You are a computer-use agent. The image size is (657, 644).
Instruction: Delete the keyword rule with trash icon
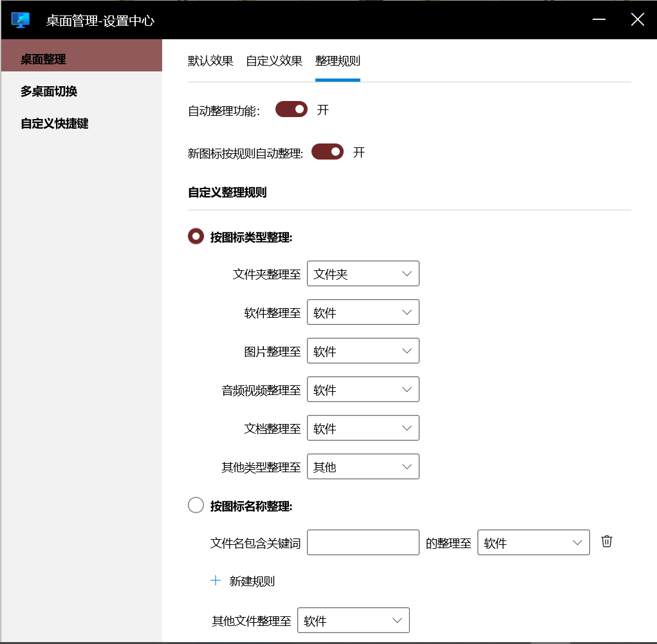tap(606, 541)
